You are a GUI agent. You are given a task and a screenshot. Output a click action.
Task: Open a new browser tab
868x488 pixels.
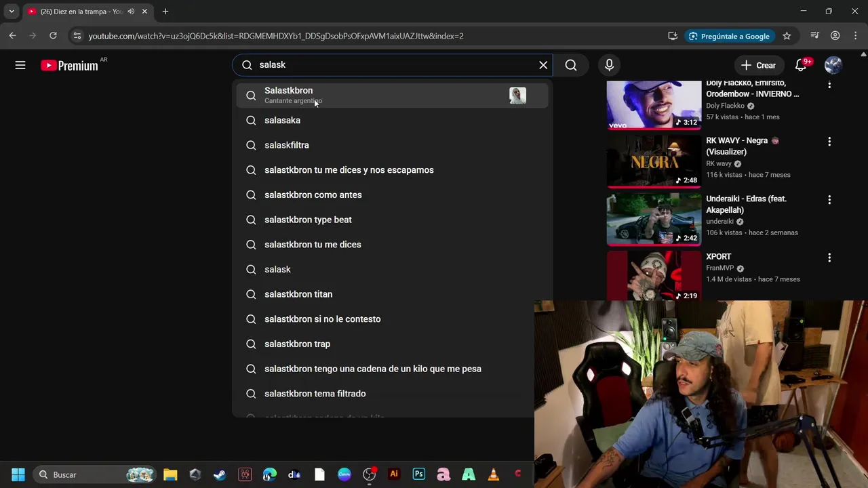pyautogui.click(x=165, y=12)
